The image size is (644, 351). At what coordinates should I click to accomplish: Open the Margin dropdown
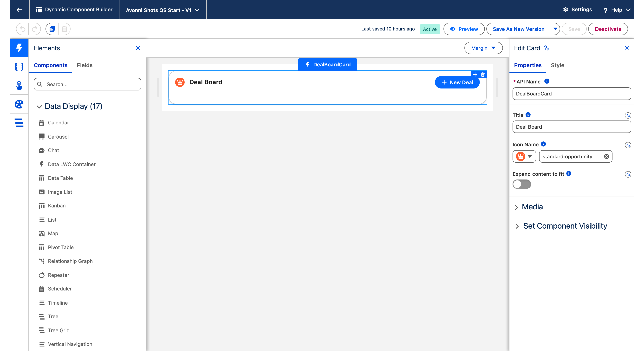click(x=483, y=48)
